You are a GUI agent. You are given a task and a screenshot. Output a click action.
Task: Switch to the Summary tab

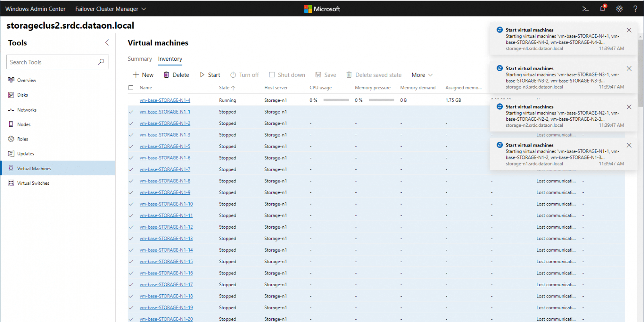coord(140,59)
